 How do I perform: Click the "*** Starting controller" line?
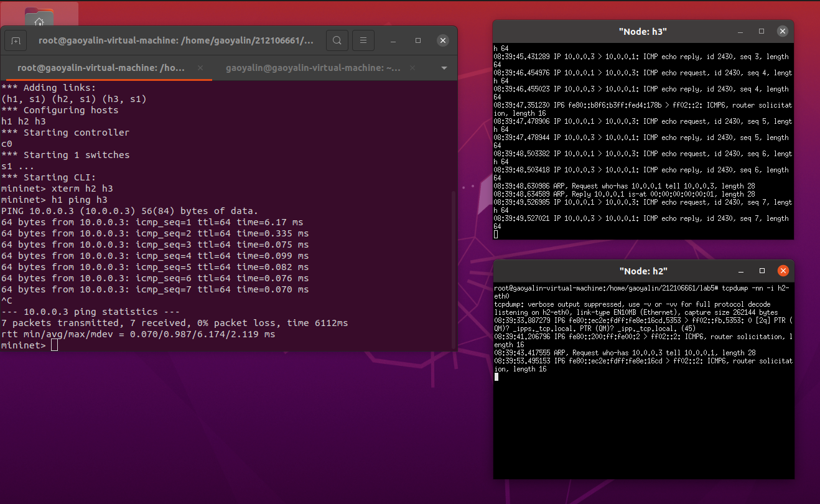pyautogui.click(x=65, y=133)
